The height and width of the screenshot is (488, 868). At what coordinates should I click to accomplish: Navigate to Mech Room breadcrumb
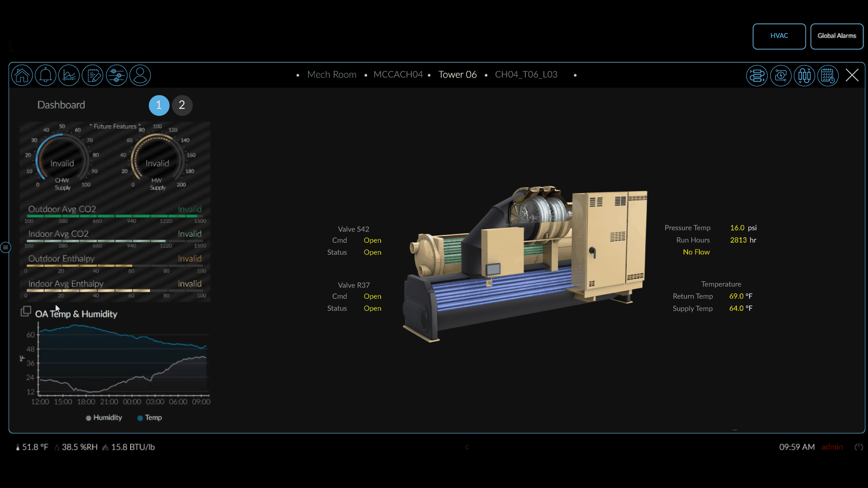332,75
